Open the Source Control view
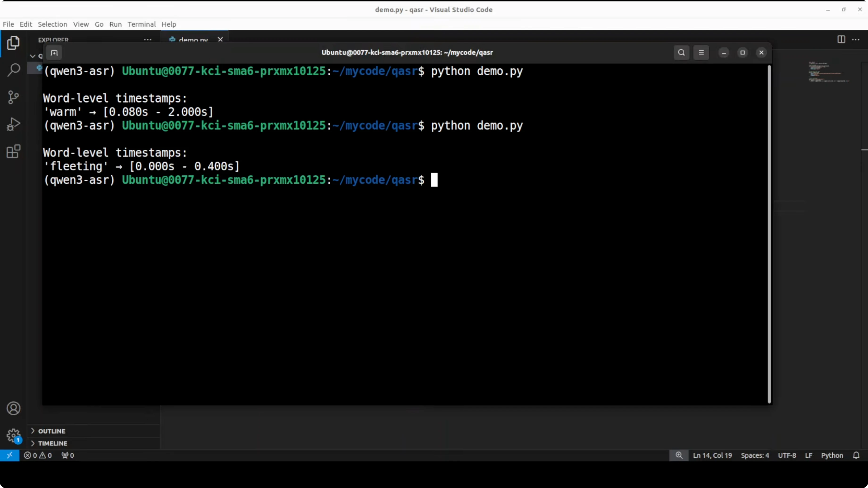 point(13,97)
